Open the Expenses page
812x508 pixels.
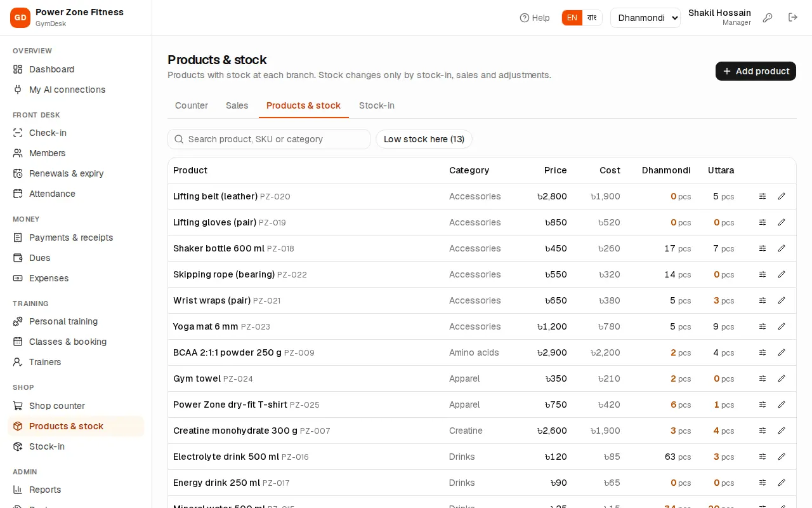coord(76,278)
